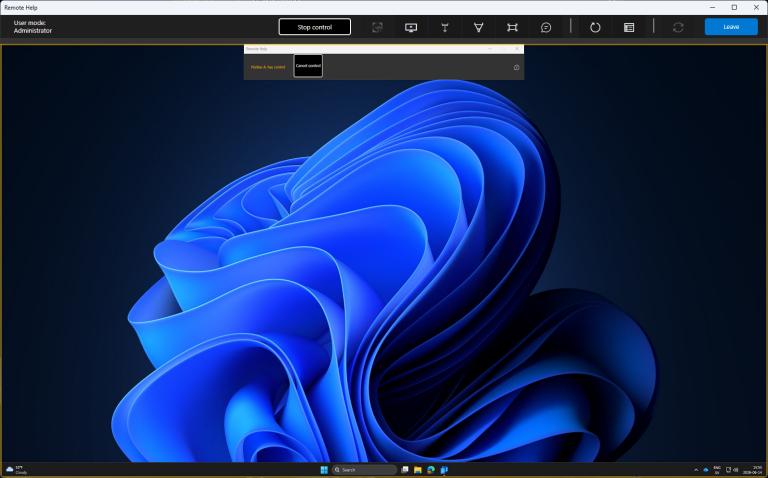Minimize the outer Remote Help window
Screen dimensions: 768x478
tap(712, 7)
